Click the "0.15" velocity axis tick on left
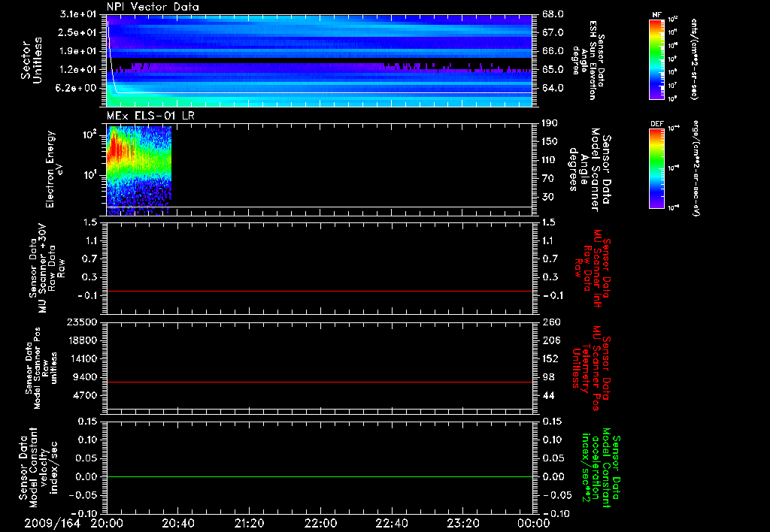The width and height of the screenshot is (770, 532). 87,422
